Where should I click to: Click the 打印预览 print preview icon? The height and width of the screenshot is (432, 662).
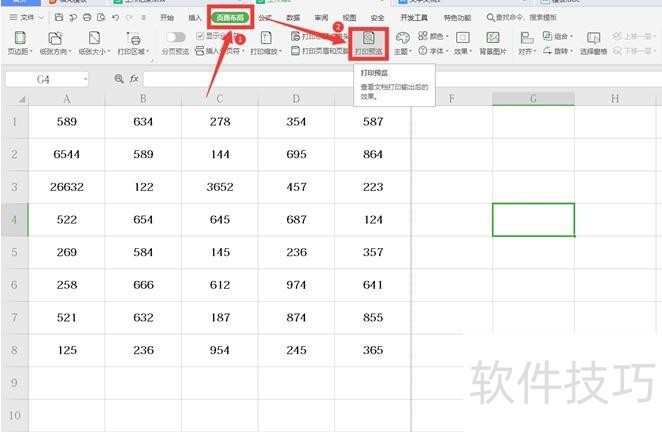point(369,37)
